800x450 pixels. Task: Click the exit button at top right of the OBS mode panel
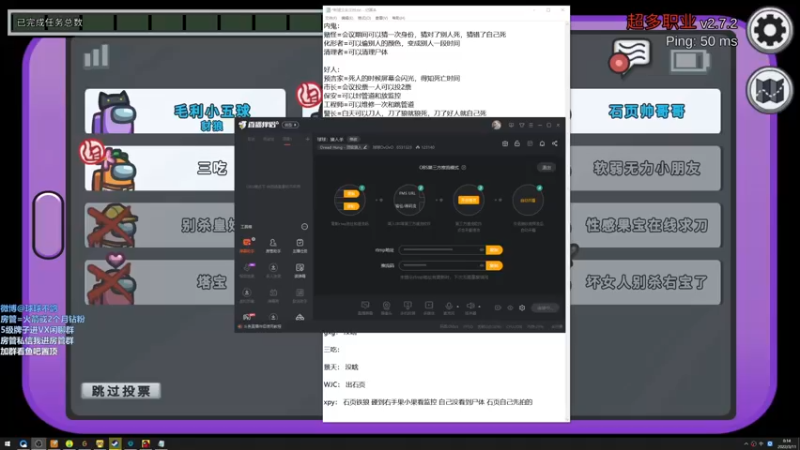(546, 167)
